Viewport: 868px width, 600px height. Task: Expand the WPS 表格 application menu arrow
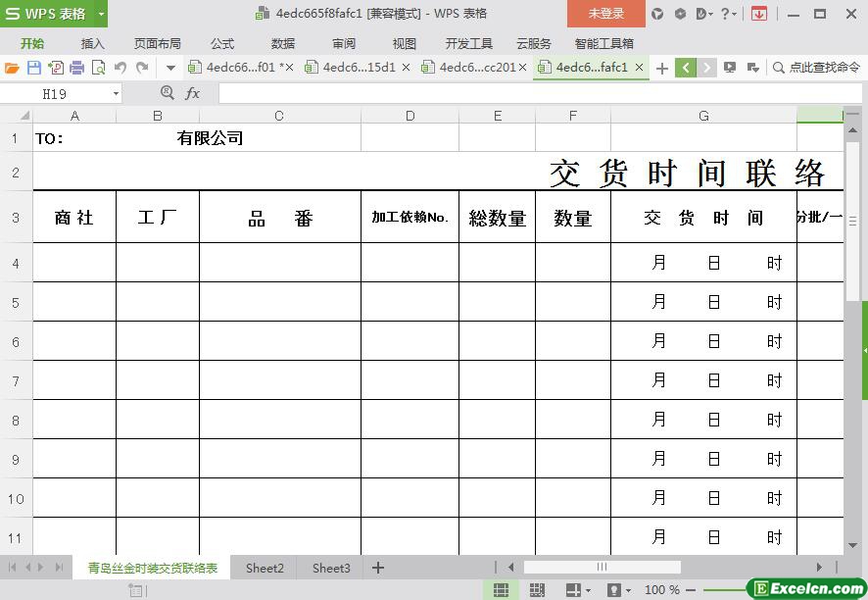(x=101, y=14)
